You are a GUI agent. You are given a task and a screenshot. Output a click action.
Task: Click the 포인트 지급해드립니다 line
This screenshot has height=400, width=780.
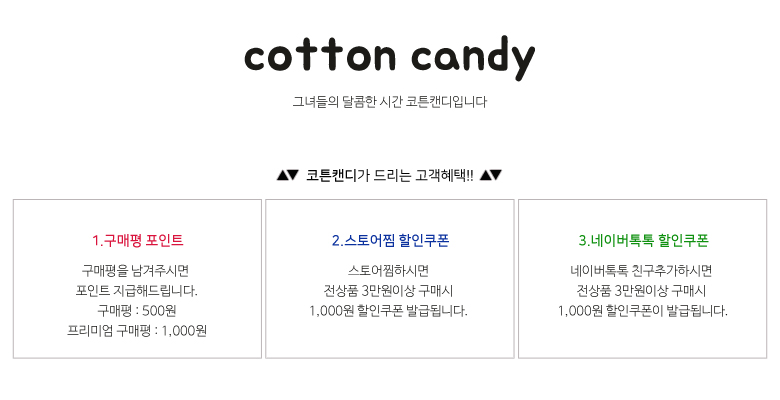(137, 291)
